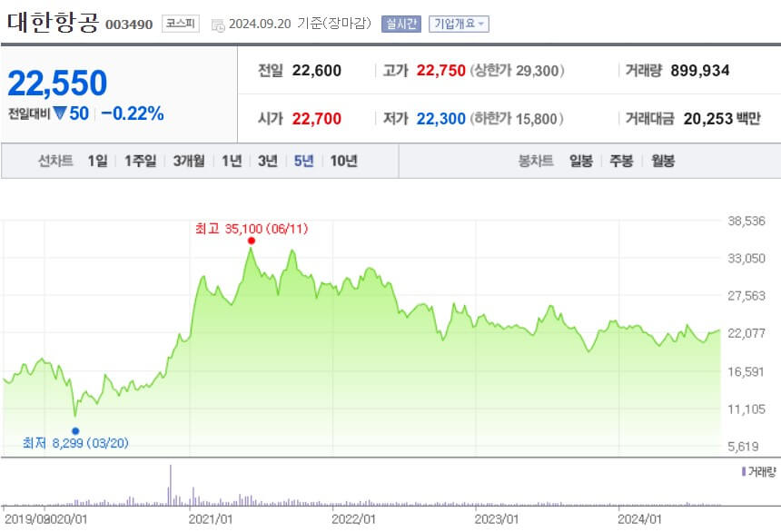The width and height of the screenshot is (781, 532).
Task: Click the 거래량 legend in volume chart
Action: [758, 472]
